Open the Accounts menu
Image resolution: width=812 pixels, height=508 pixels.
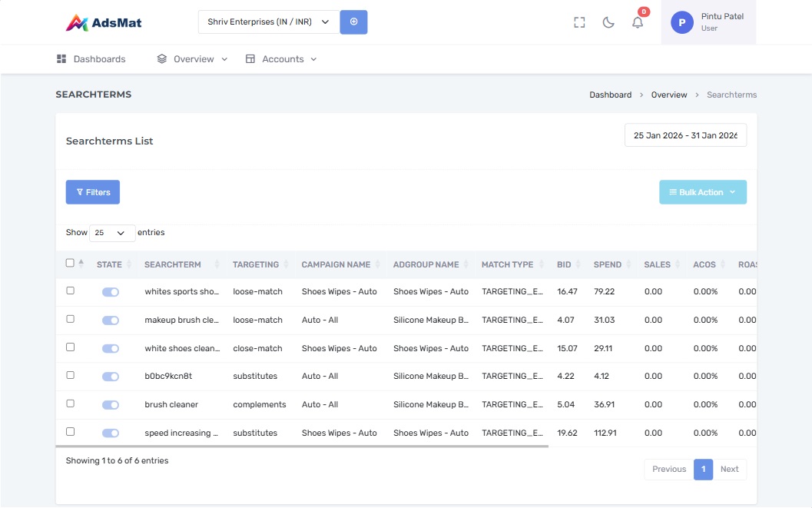click(x=282, y=59)
